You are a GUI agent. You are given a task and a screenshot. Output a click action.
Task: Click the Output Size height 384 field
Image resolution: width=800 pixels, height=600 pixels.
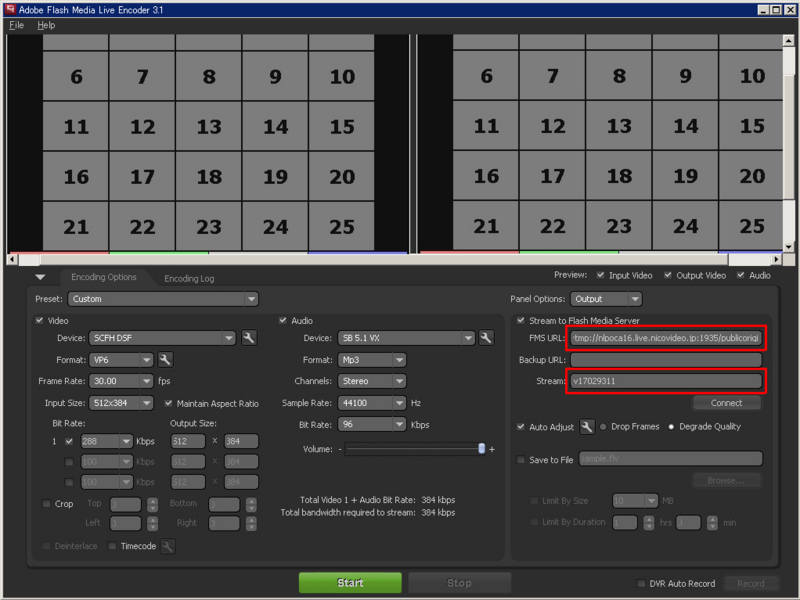(241, 441)
